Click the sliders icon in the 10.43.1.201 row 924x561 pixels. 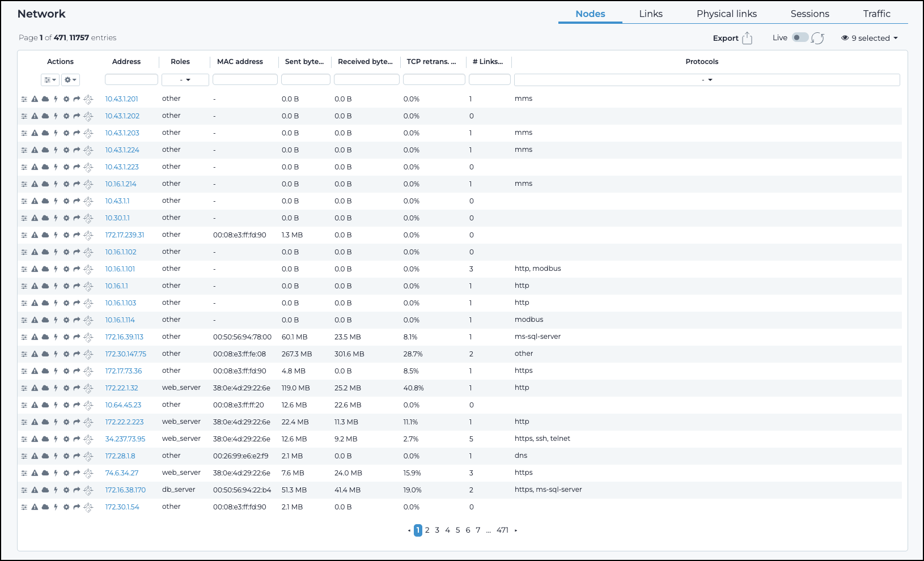pos(24,99)
